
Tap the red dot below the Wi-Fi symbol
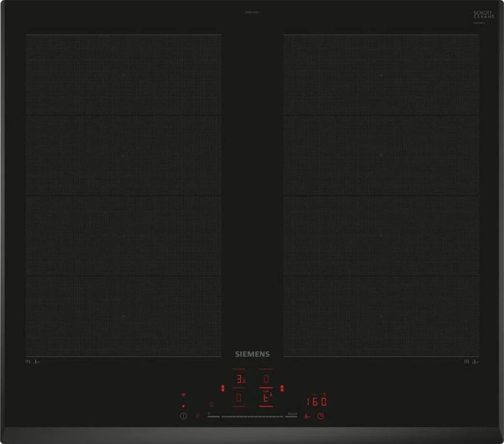(183, 406)
